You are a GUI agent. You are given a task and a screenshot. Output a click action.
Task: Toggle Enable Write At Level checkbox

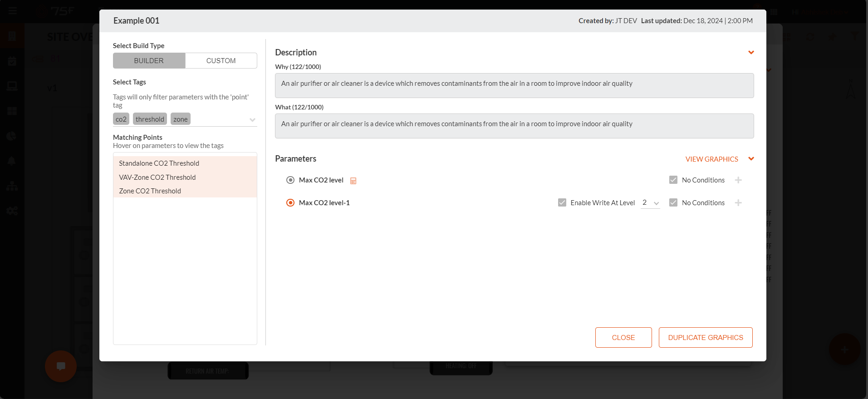[562, 203]
